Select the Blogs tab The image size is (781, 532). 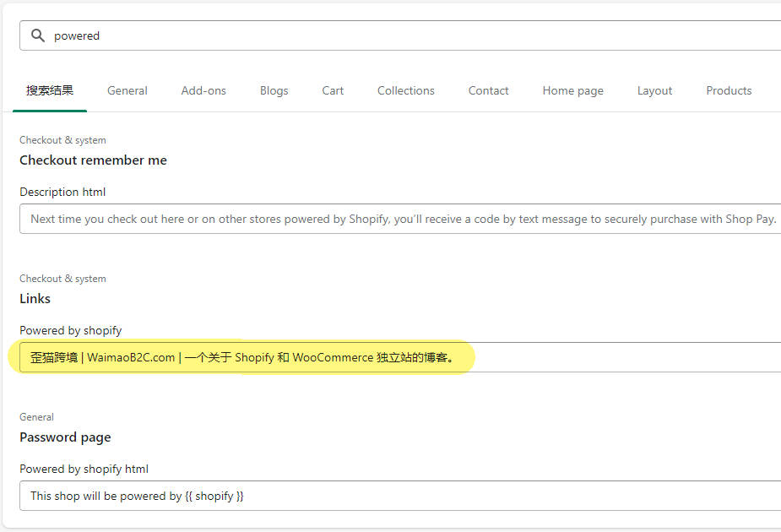click(274, 90)
